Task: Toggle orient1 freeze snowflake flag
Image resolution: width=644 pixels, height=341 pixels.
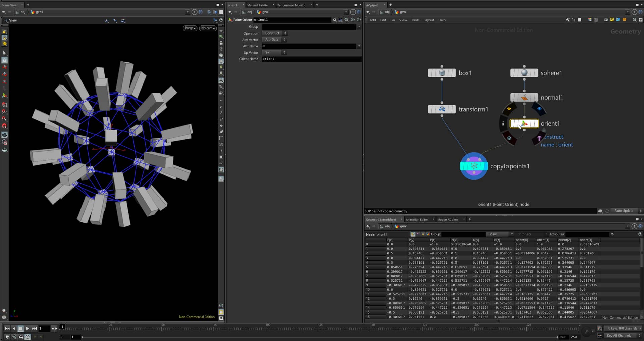Action: 509,138
